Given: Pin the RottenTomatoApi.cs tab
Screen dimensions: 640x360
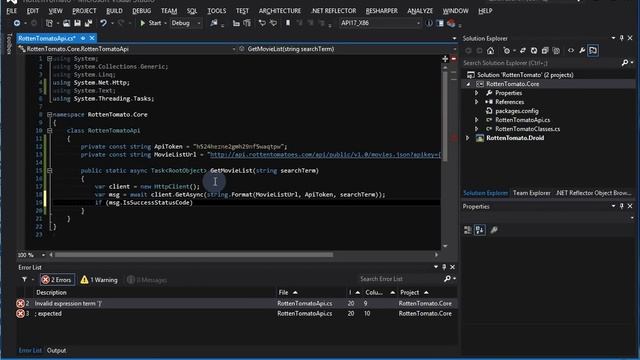Looking at the screenshot, I should point(83,38).
